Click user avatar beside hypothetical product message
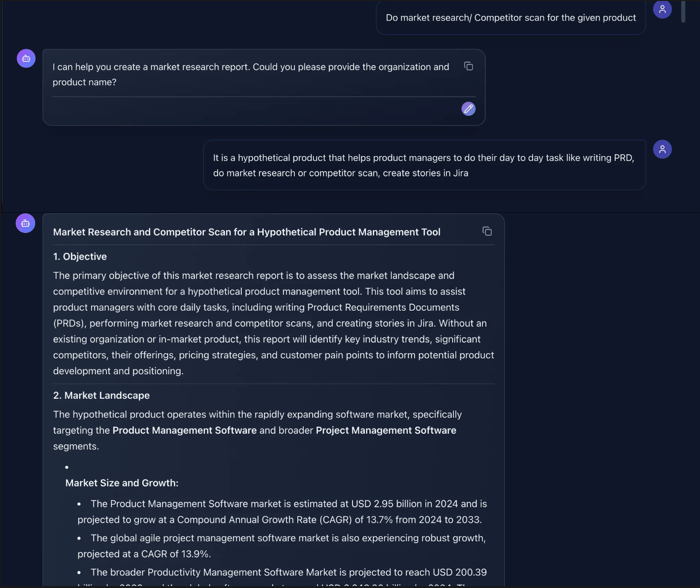 662,149
